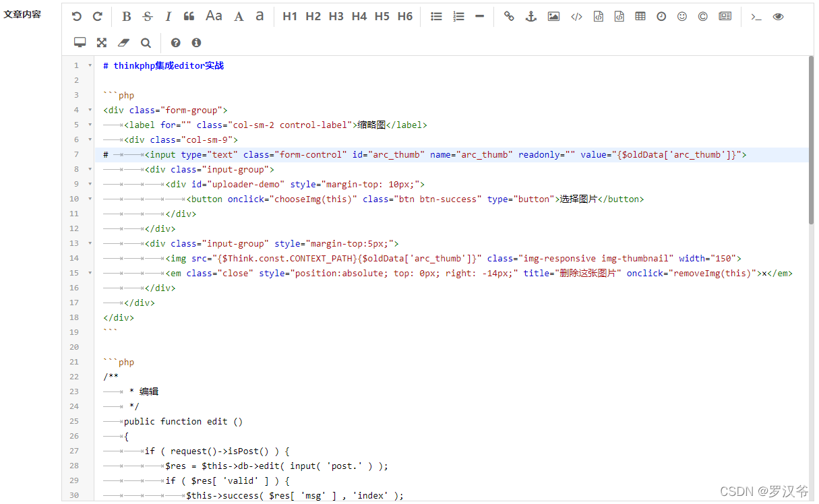Open go-to-line terminal icon
Image resolution: width=819 pixels, height=504 pixels.
point(756,16)
